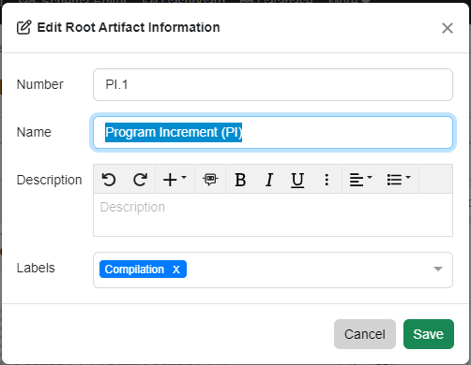The width and height of the screenshot is (471, 365).
Task: Toggle bold formatting
Action: [240, 179]
